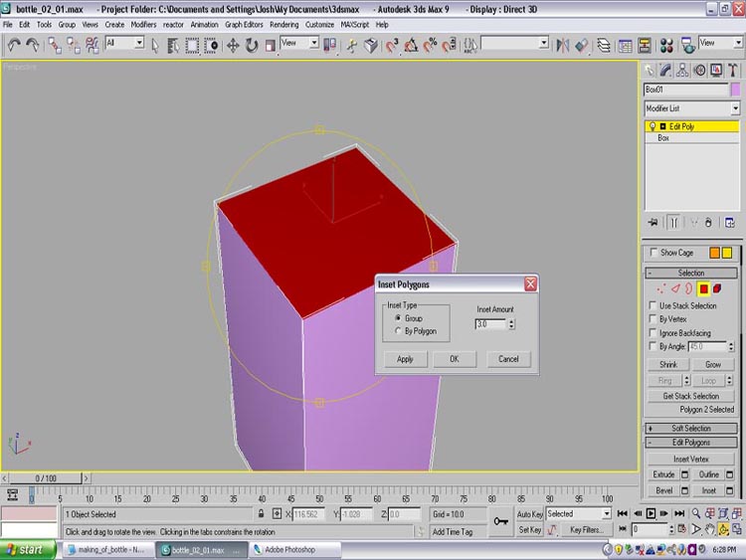Select the By Polygon inset type
This screenshot has height=560, width=746.
click(x=399, y=331)
